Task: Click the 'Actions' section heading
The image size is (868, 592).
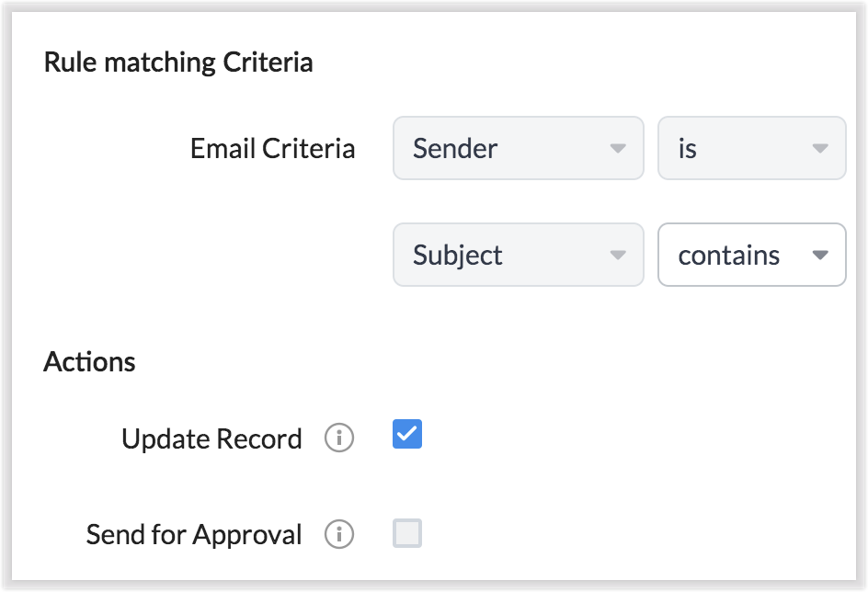Action: pyautogui.click(x=89, y=362)
